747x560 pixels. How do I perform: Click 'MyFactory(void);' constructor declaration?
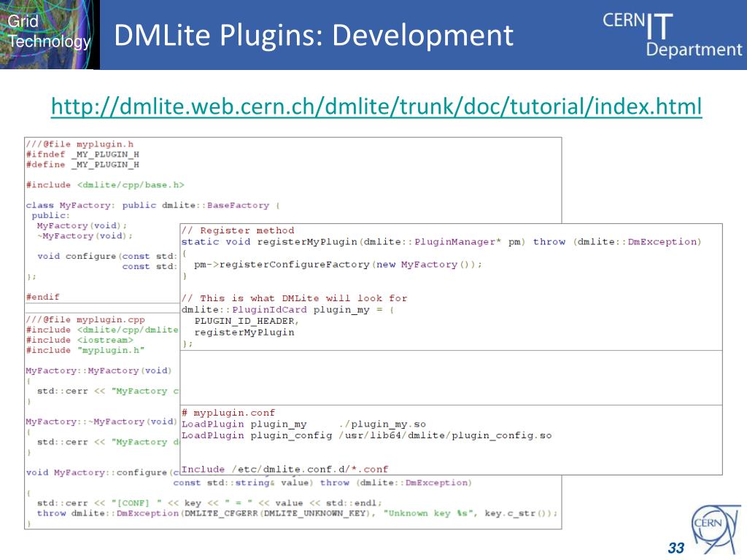point(82,226)
